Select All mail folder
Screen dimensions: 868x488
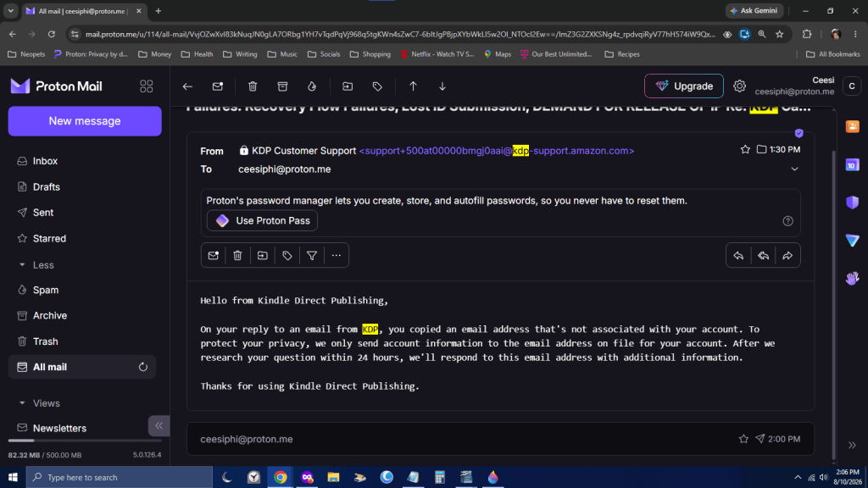tap(82, 367)
